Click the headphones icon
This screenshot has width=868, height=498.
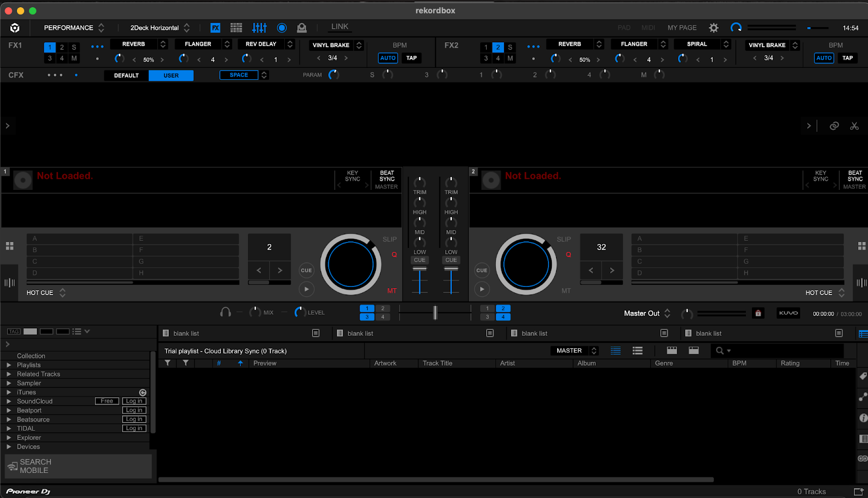click(x=226, y=312)
